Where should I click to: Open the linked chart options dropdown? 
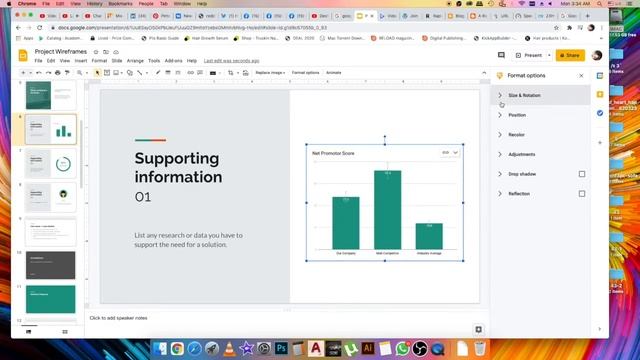(455, 153)
